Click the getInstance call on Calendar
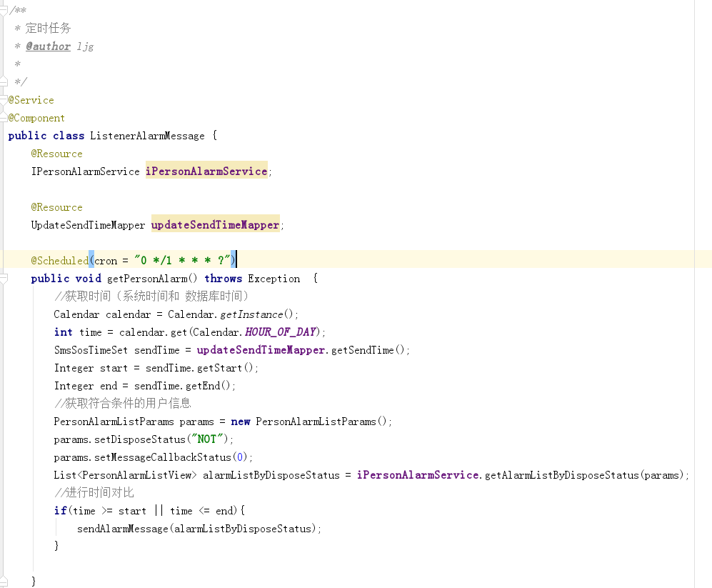The height and width of the screenshot is (588, 712). click(251, 314)
